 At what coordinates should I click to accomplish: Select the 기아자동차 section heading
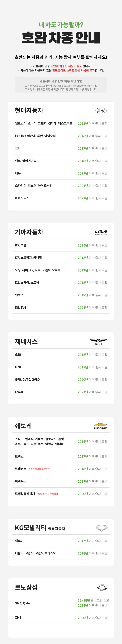[x=29, y=232]
